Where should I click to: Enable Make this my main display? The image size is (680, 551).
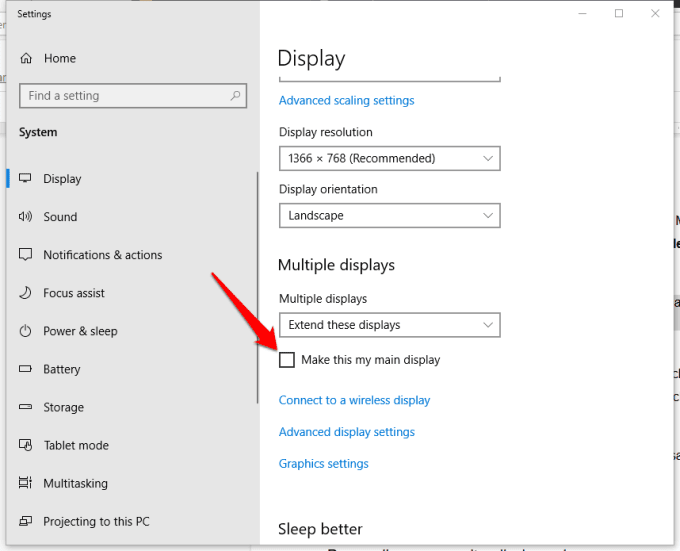click(287, 360)
